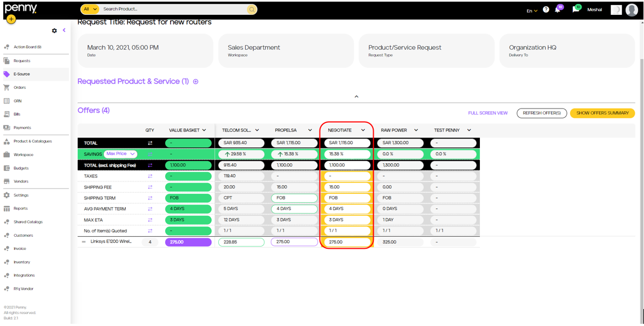Focus the Search Product field

172,9
